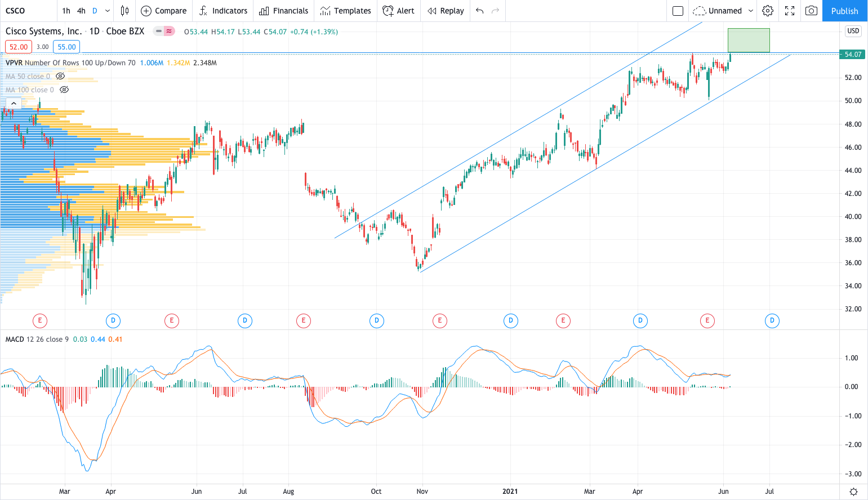Image resolution: width=868 pixels, height=500 pixels.
Task: Click the most recent earnings E marker
Action: pos(707,321)
